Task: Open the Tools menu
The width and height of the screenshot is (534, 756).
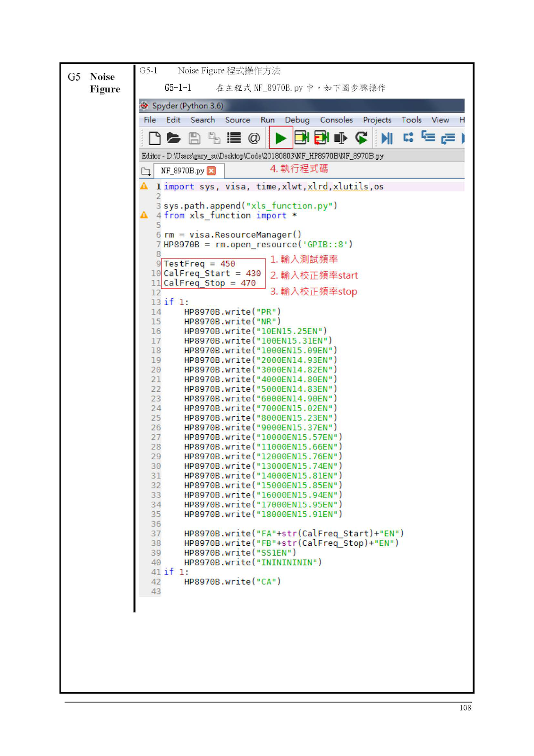Action: pyautogui.click(x=411, y=120)
